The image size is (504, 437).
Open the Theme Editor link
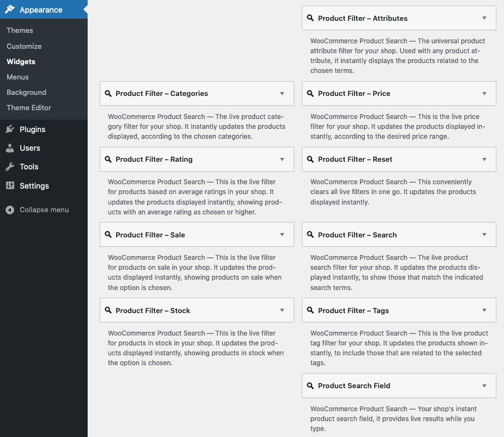tap(28, 108)
